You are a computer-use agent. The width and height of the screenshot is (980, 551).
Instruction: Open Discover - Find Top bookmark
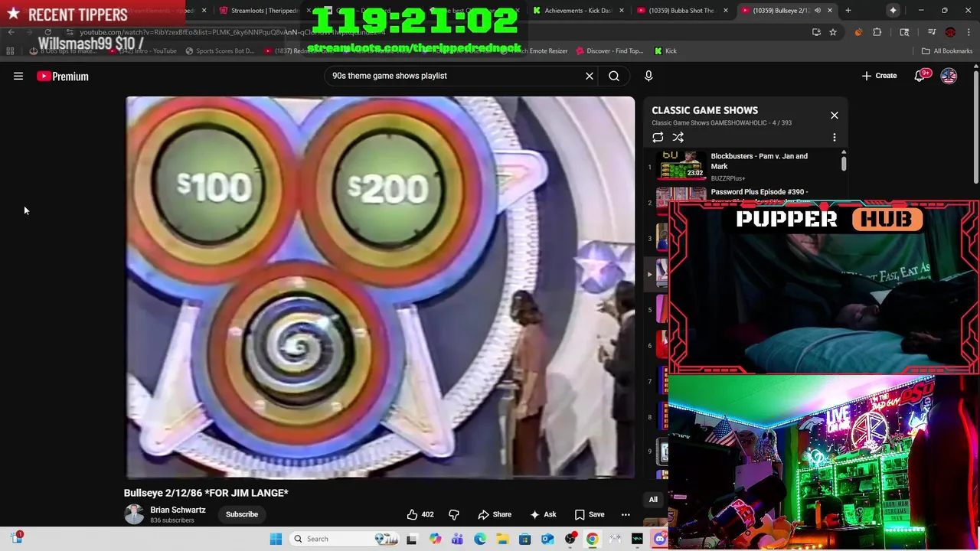[x=609, y=51]
